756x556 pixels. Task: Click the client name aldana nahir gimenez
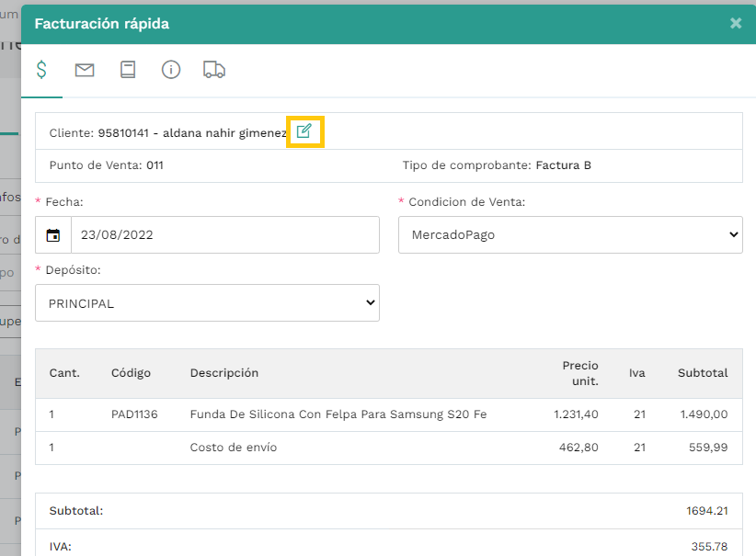(x=224, y=133)
